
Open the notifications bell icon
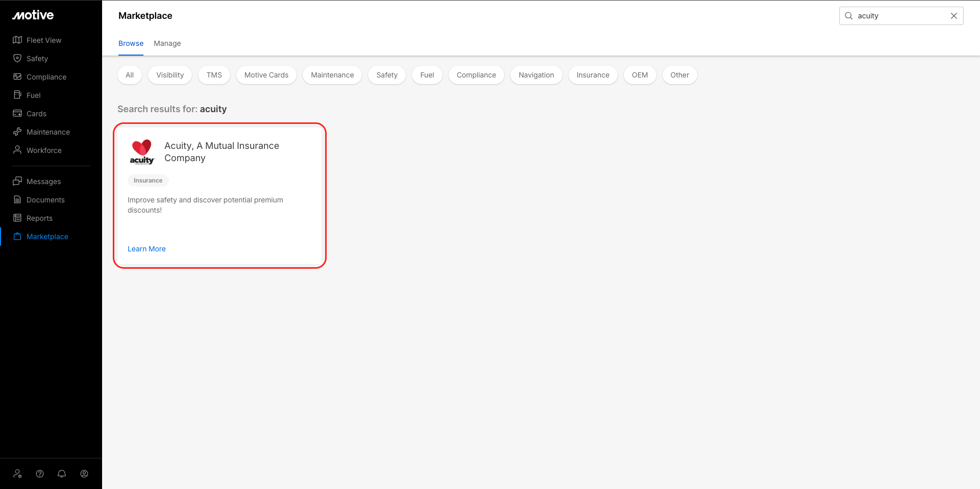62,474
